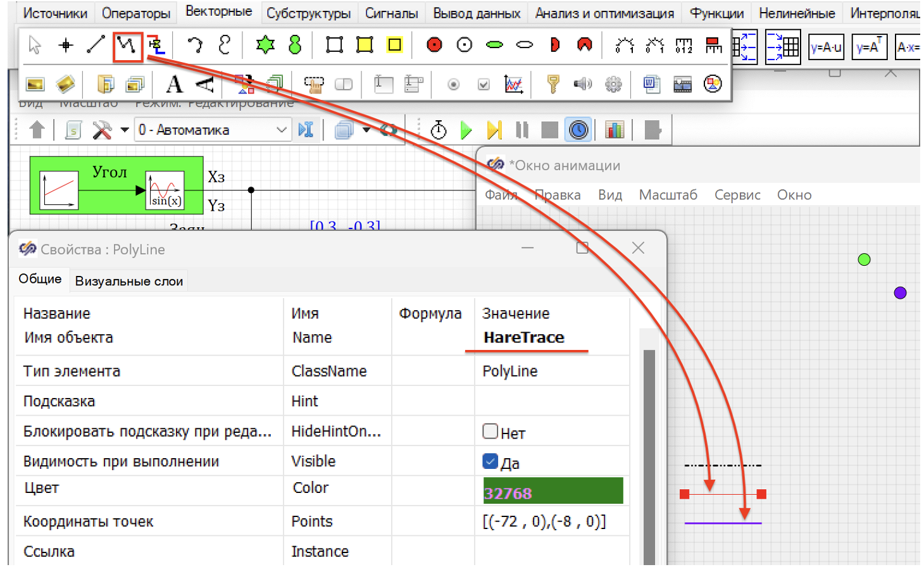Image resolution: width=924 pixels, height=567 pixels.
Task: Open Правка menu in animation window
Action: (x=558, y=195)
